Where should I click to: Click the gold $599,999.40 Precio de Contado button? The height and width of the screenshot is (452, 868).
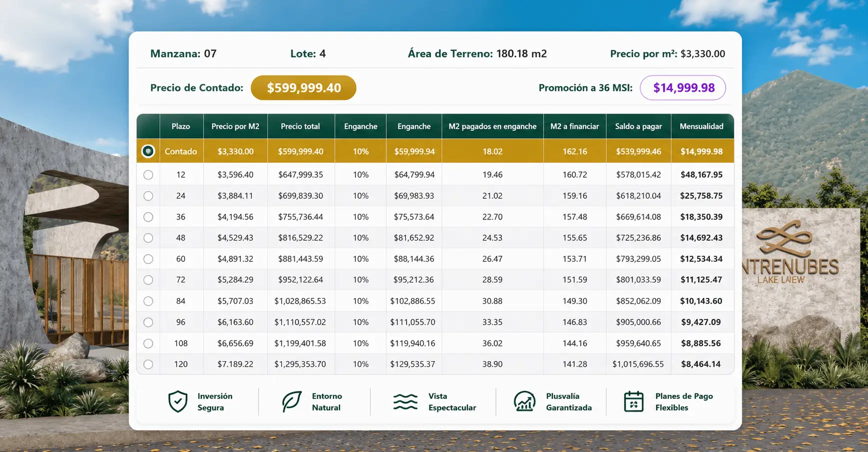(304, 88)
